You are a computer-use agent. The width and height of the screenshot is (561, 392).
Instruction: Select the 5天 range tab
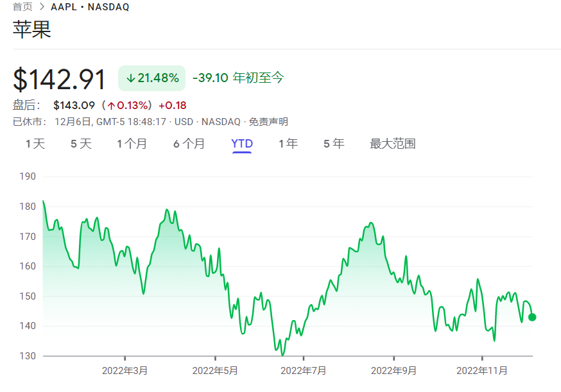82,144
